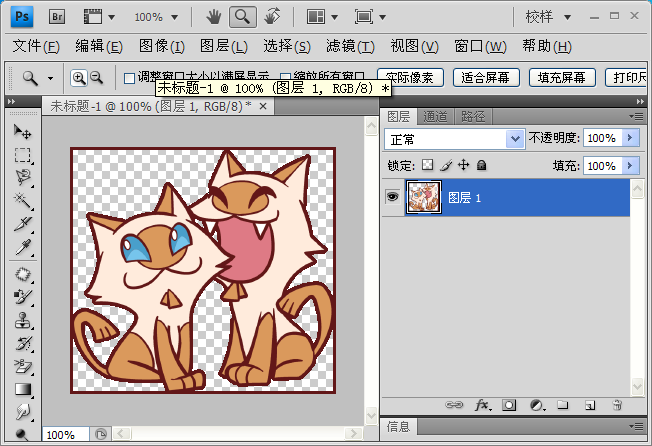Open the Layers panel options menu

(637, 117)
